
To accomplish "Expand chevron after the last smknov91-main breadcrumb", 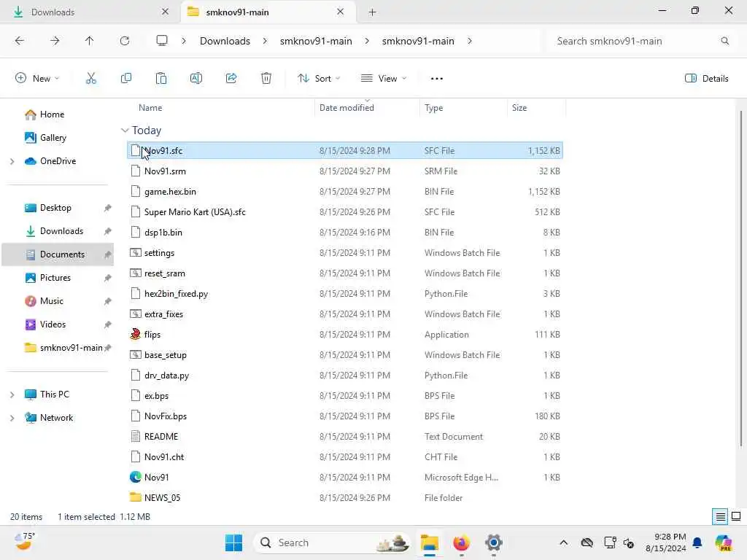I will (x=470, y=41).
